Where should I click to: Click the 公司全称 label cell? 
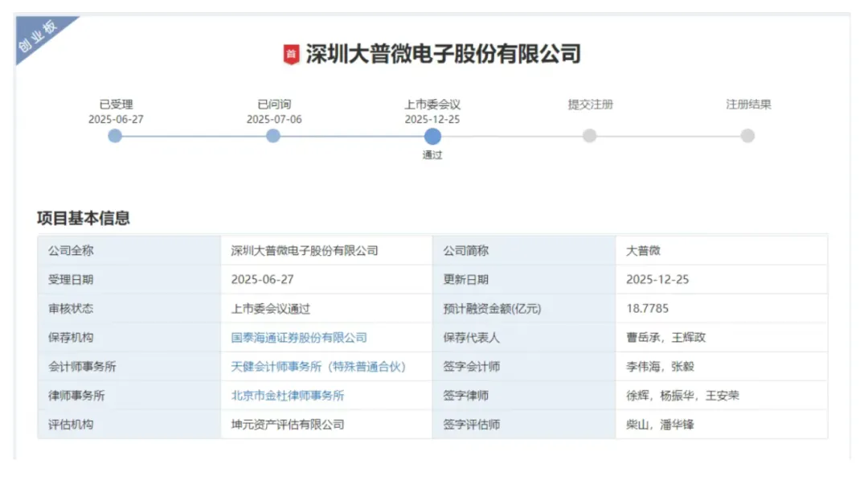(x=129, y=250)
